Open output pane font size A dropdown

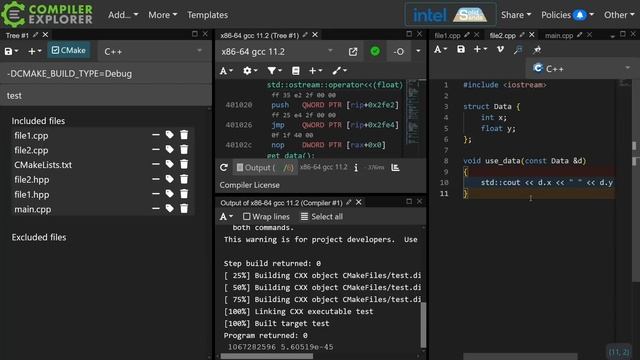(226, 216)
